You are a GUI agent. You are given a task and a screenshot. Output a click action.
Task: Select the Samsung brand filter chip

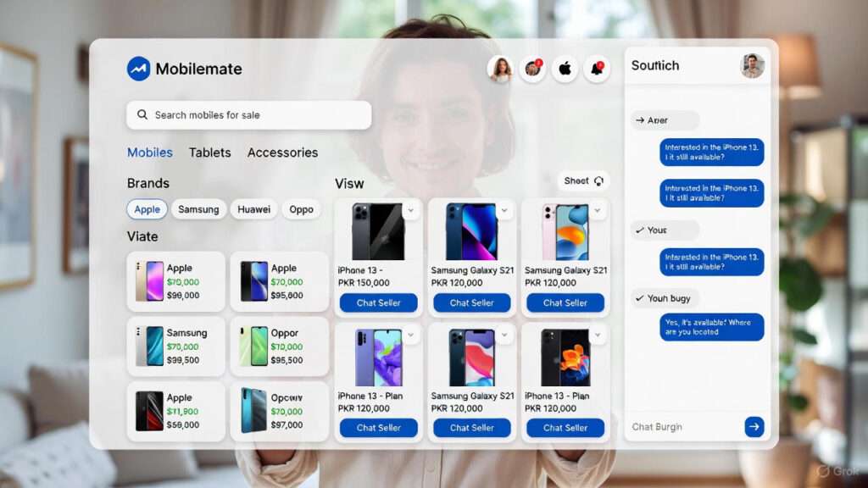coord(198,209)
